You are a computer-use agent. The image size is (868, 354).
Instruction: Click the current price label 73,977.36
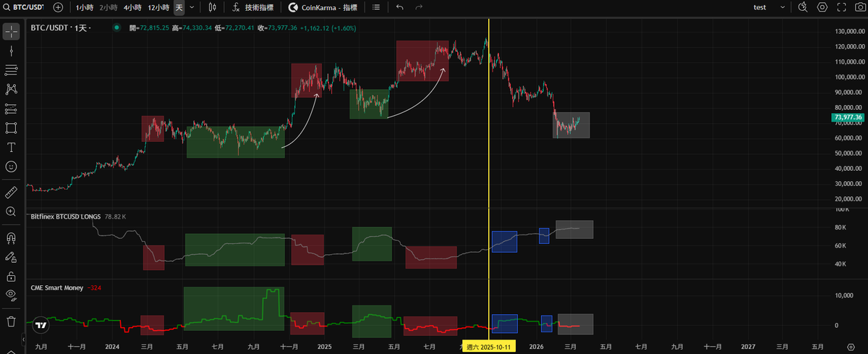(x=848, y=117)
